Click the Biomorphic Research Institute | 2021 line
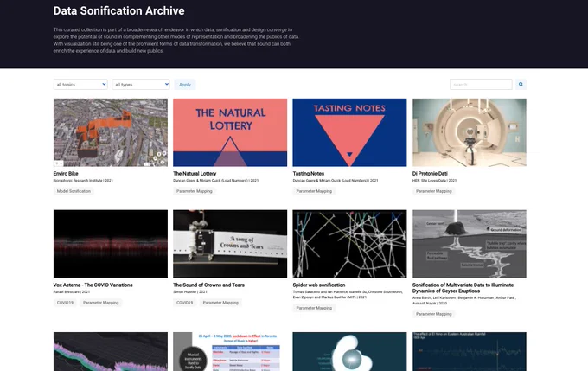588x371 pixels. [x=83, y=181]
